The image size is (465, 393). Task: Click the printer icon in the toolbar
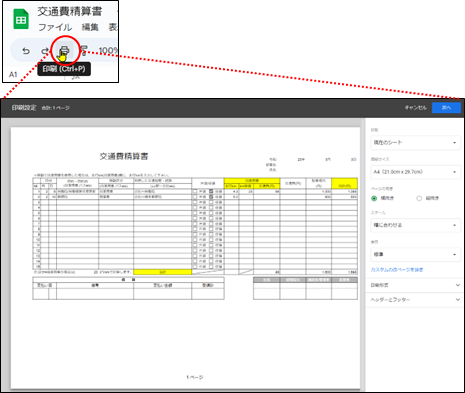click(x=64, y=51)
